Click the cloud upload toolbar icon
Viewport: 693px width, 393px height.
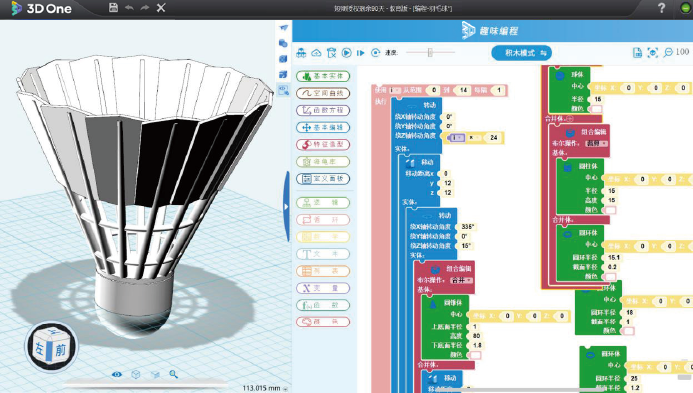pos(316,53)
